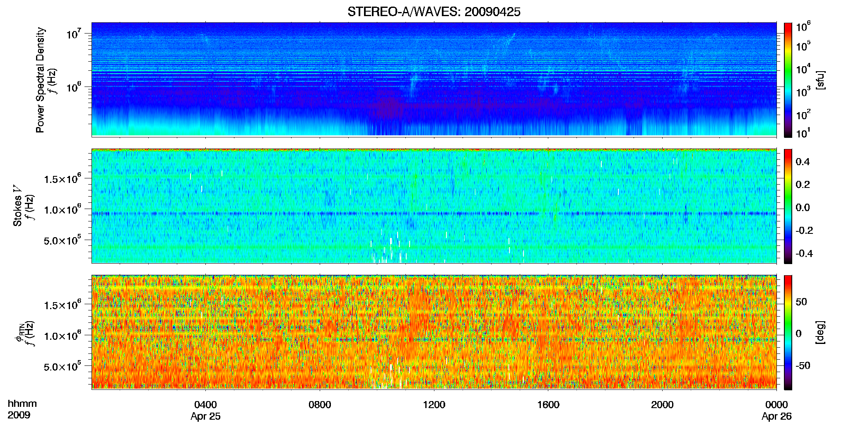Screen dimensions: 868x447
Task: Click the 2000 time tick label
Action: [662, 405]
